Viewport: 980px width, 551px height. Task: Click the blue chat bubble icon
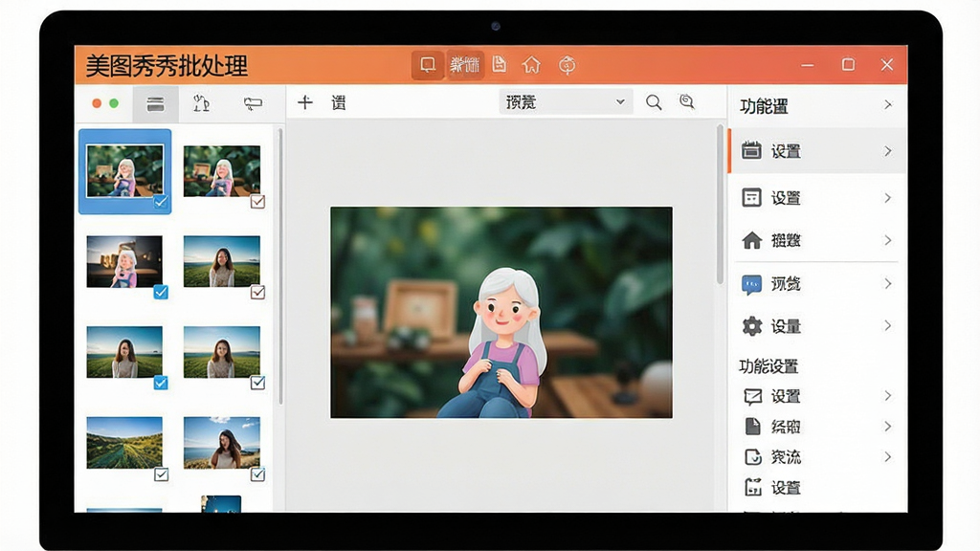751,285
